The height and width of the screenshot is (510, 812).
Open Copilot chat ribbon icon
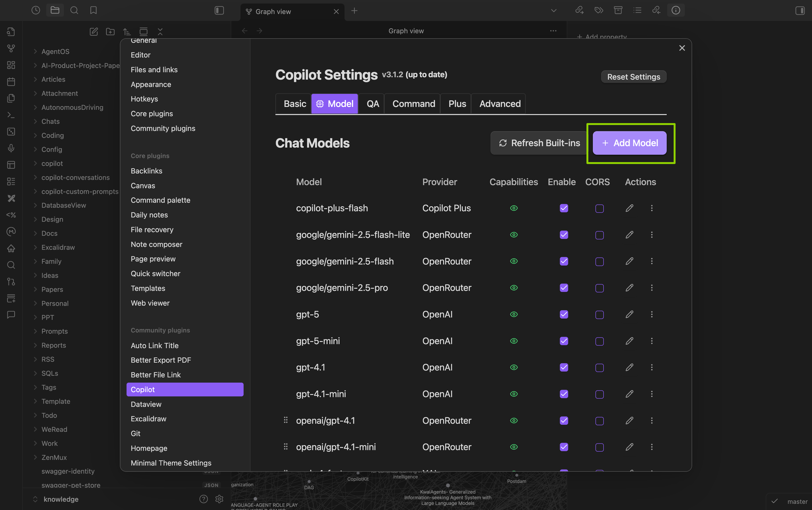click(x=11, y=315)
